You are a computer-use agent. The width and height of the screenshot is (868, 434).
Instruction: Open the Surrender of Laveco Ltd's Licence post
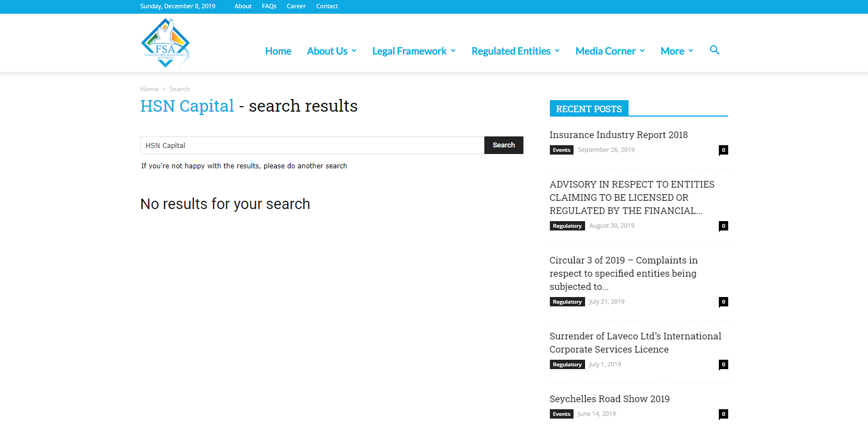(635, 343)
